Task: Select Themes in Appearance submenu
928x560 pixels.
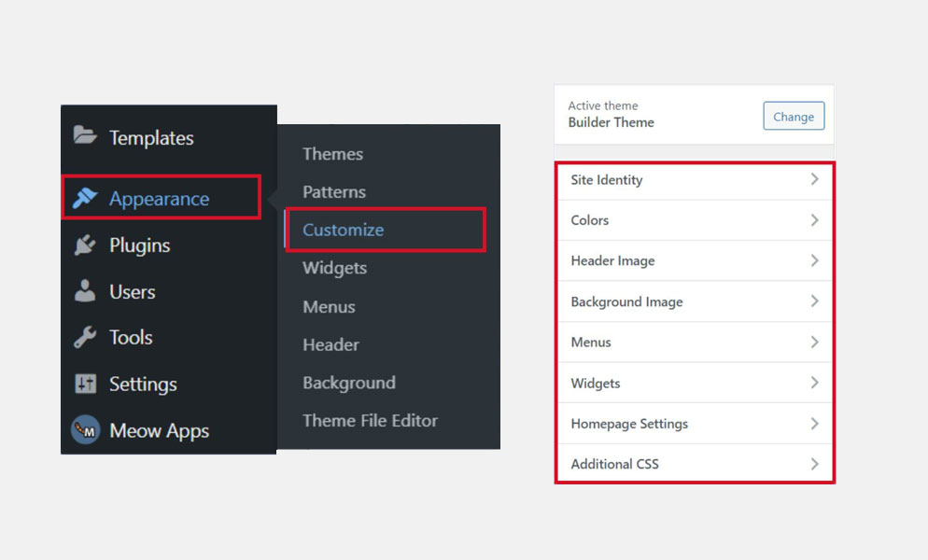Action: coord(333,154)
